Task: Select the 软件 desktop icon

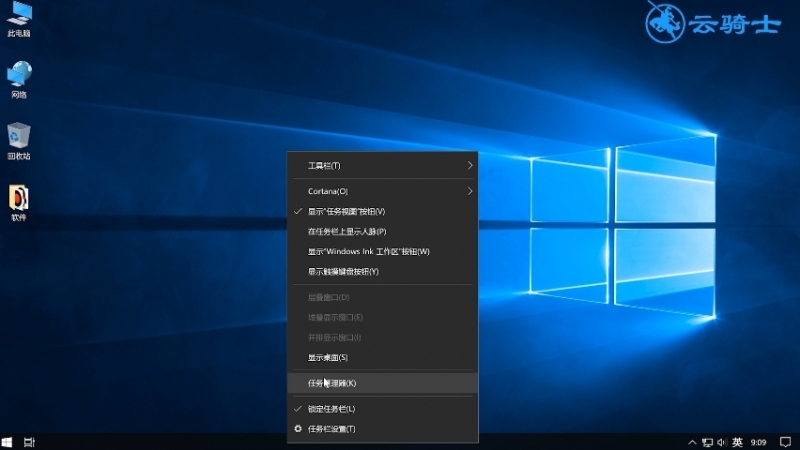Action: pos(19,203)
